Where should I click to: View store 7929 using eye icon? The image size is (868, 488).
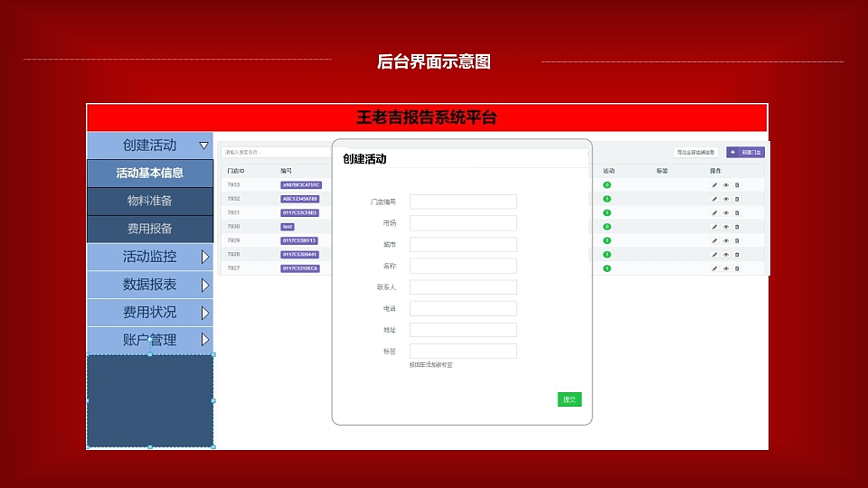(x=726, y=240)
